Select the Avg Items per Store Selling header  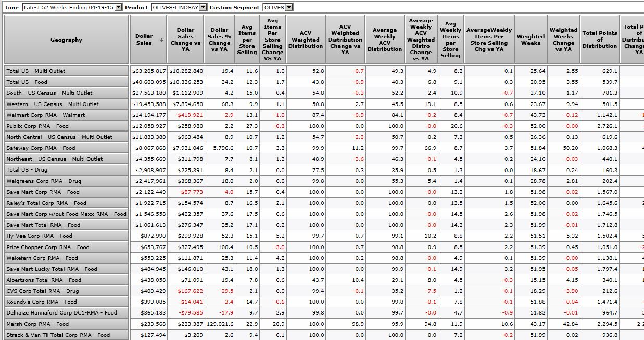coord(247,40)
